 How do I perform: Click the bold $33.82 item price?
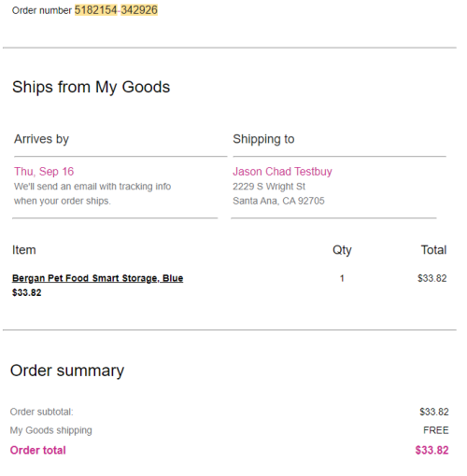26,292
